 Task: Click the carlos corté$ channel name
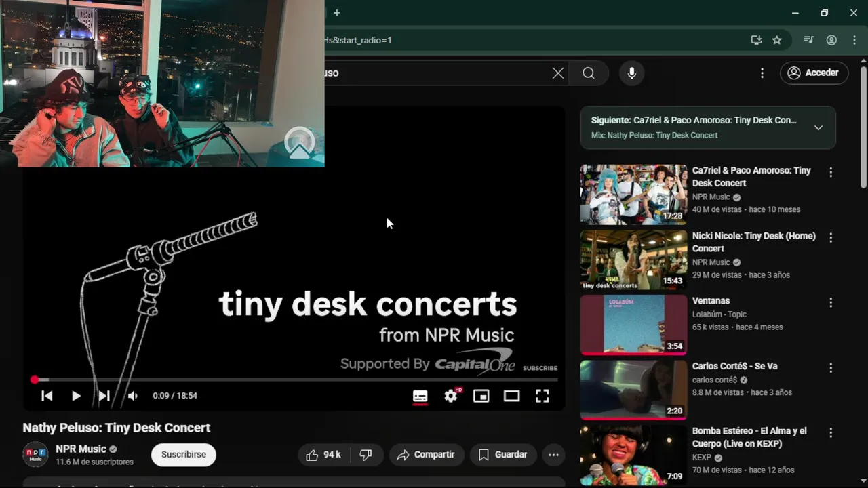715,380
